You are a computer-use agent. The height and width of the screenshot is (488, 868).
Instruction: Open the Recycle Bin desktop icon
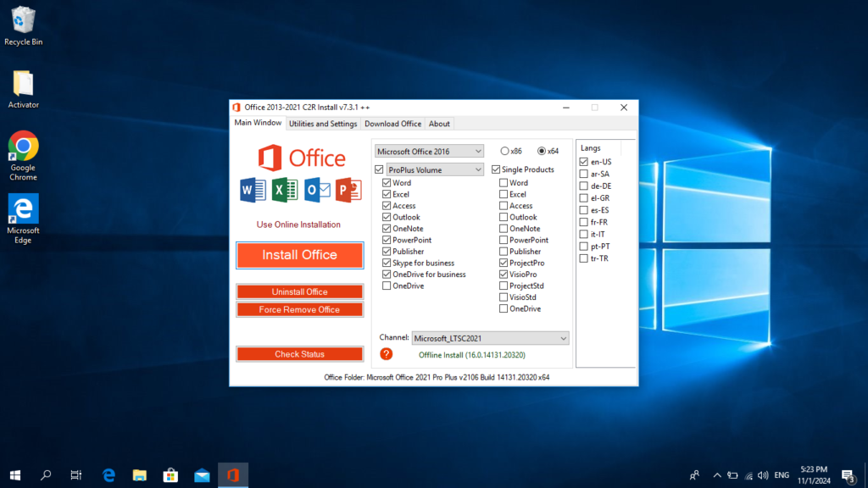(23, 25)
